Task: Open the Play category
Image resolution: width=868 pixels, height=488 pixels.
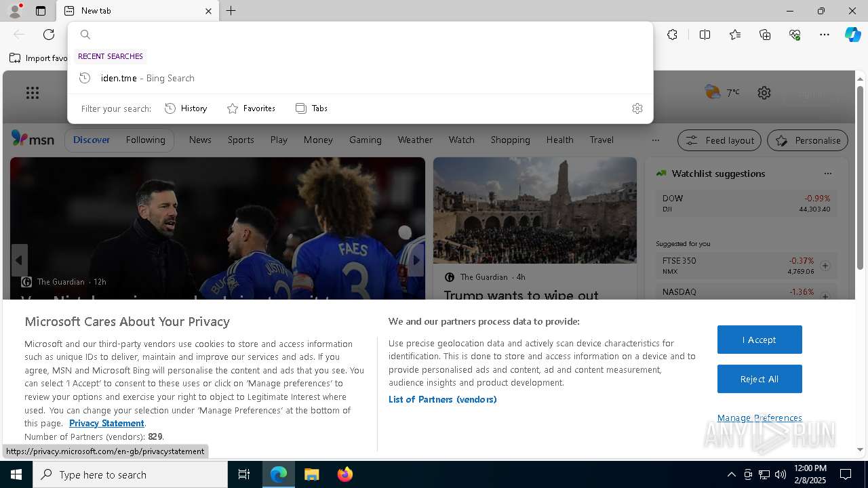Action: [x=279, y=140]
